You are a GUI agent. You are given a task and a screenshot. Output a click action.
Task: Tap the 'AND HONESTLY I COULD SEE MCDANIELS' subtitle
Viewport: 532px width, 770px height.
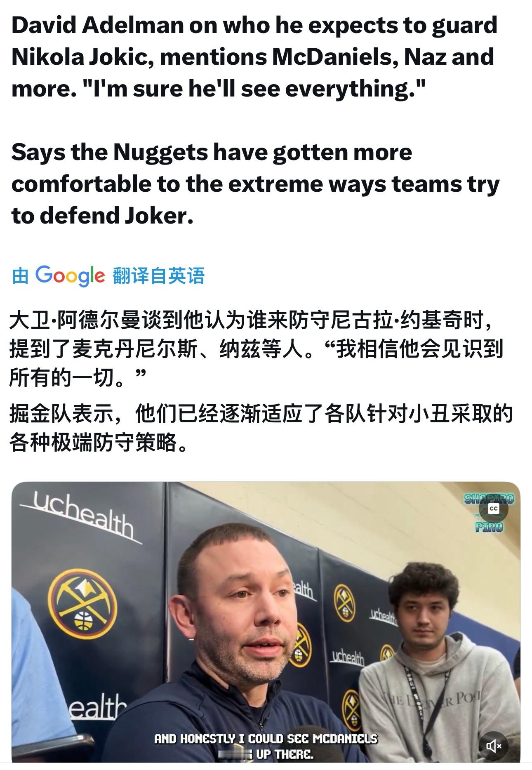(x=266, y=738)
